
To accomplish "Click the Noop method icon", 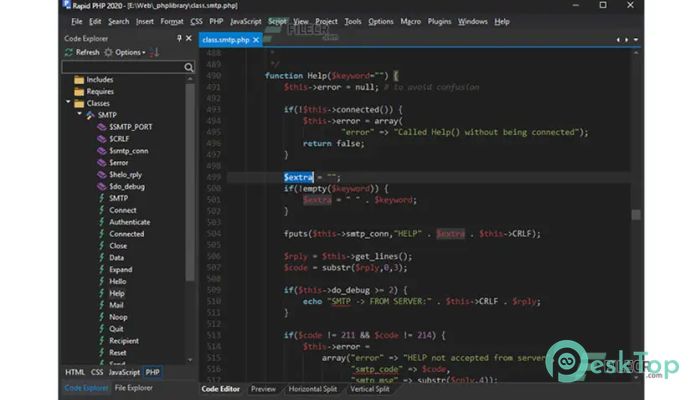I will click(102, 317).
